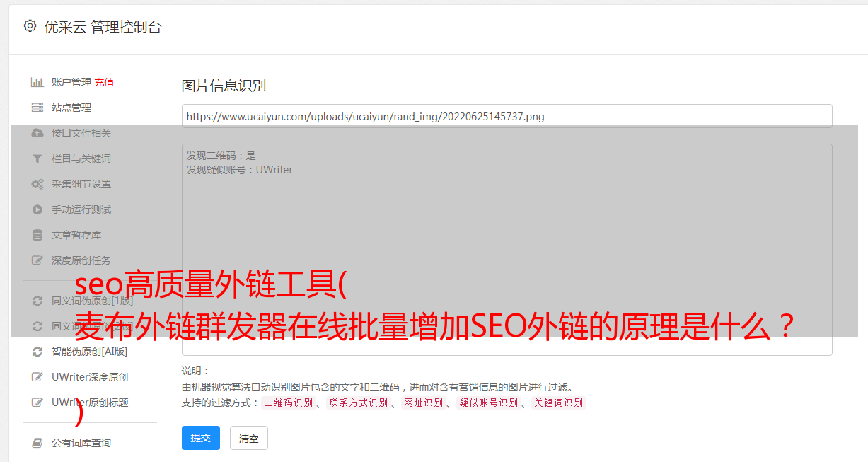Click the red 充值 link
The width and height of the screenshot is (868, 462).
[x=104, y=82]
